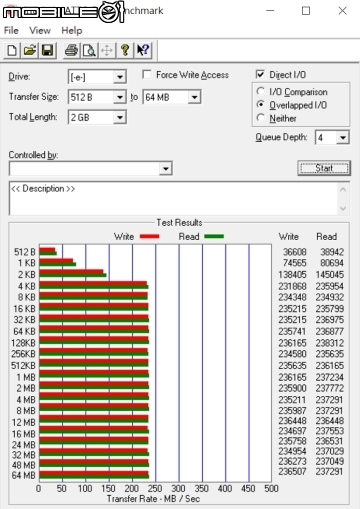Open the File menu
Screen dimensions: 360x509
11,31
